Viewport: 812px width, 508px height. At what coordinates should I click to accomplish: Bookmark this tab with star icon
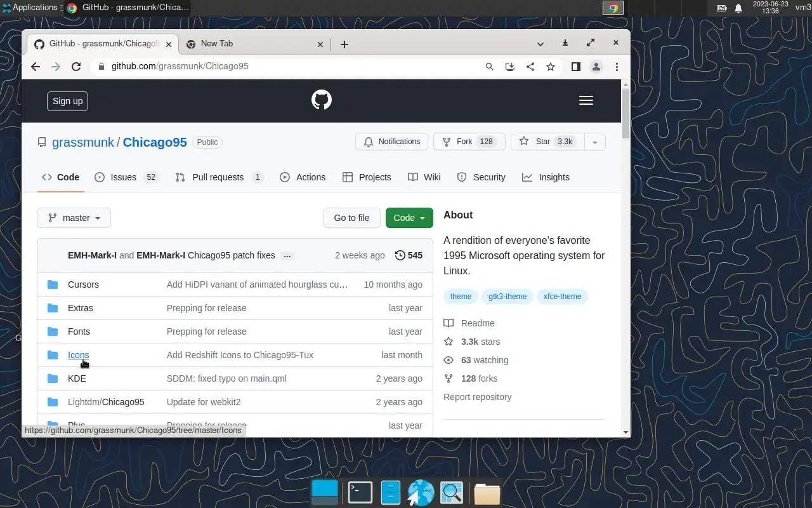pos(551,67)
